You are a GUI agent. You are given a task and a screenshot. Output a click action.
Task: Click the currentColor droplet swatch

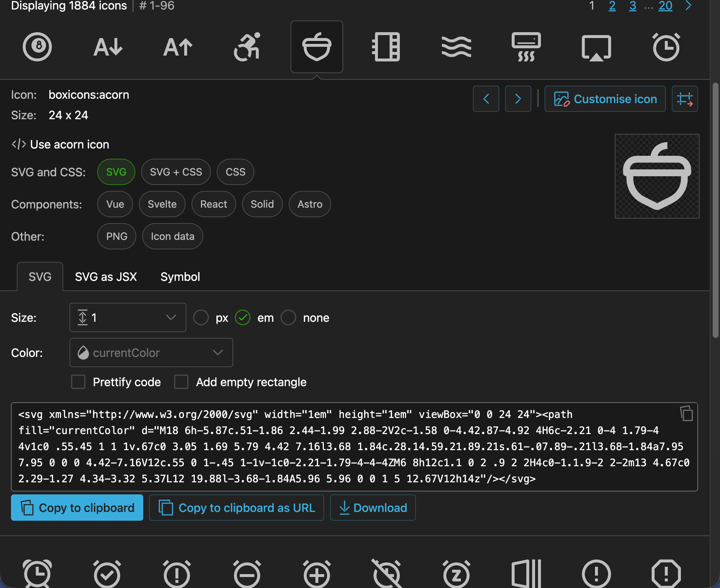point(83,353)
